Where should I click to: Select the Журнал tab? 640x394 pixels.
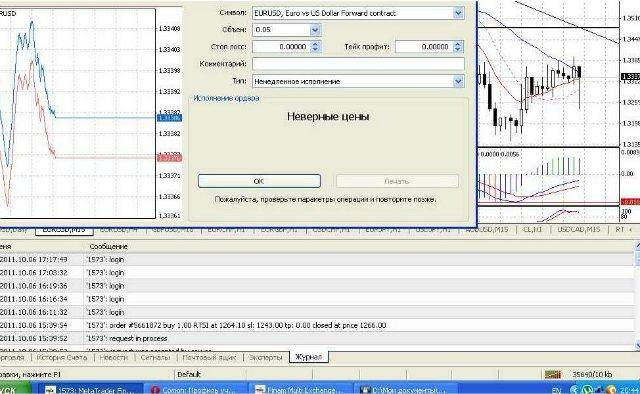click(309, 357)
